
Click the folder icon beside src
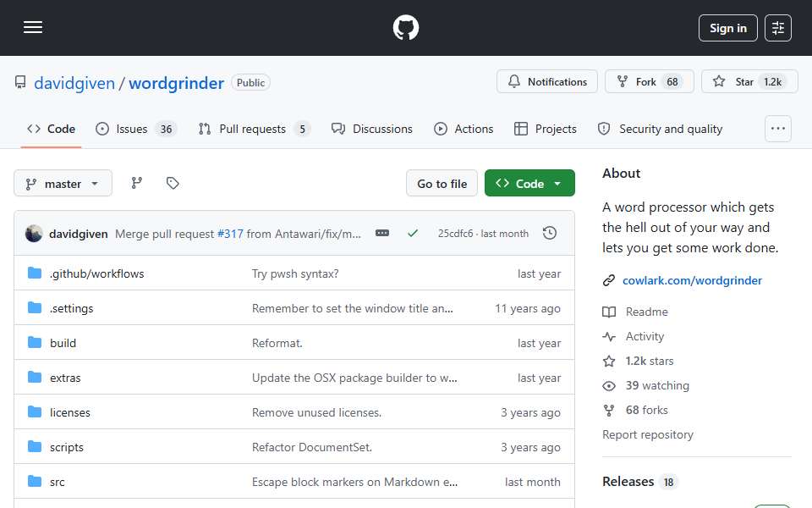pos(35,482)
